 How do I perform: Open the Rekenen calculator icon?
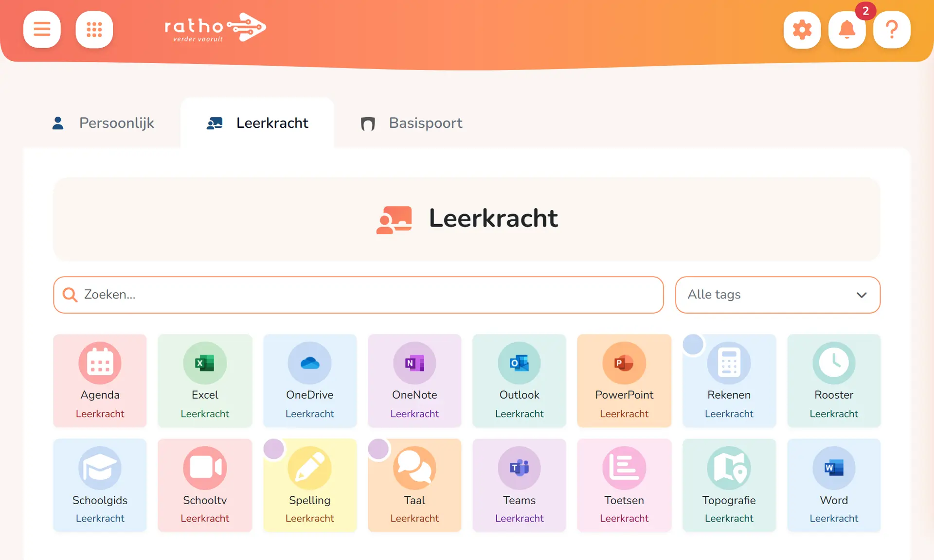pyautogui.click(x=729, y=363)
